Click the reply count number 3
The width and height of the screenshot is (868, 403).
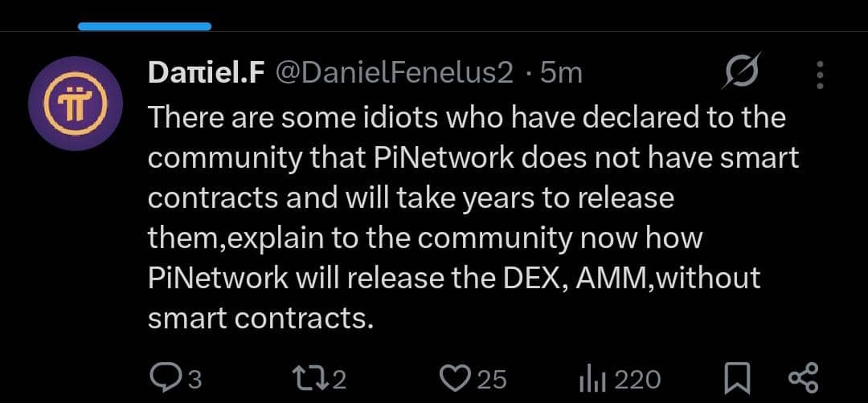coord(194,379)
